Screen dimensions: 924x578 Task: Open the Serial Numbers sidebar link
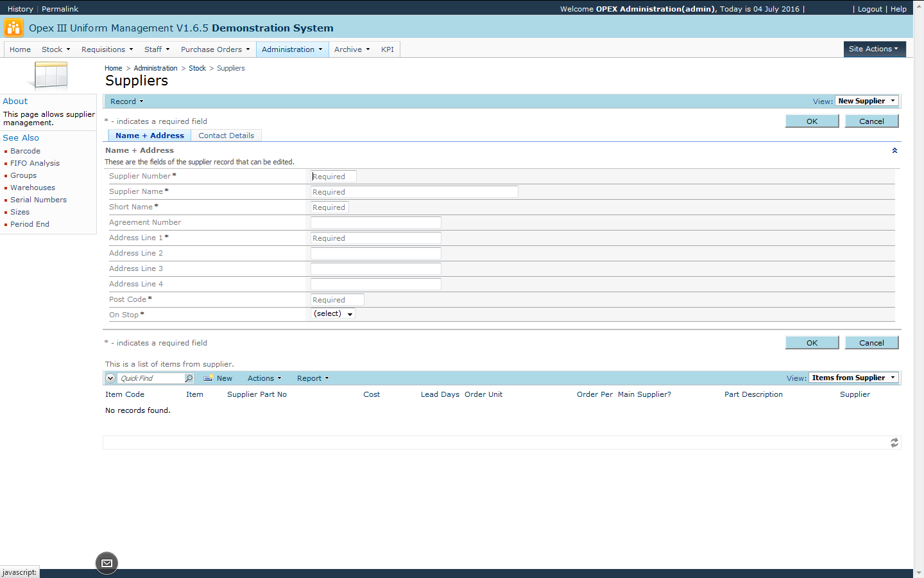pyautogui.click(x=38, y=200)
